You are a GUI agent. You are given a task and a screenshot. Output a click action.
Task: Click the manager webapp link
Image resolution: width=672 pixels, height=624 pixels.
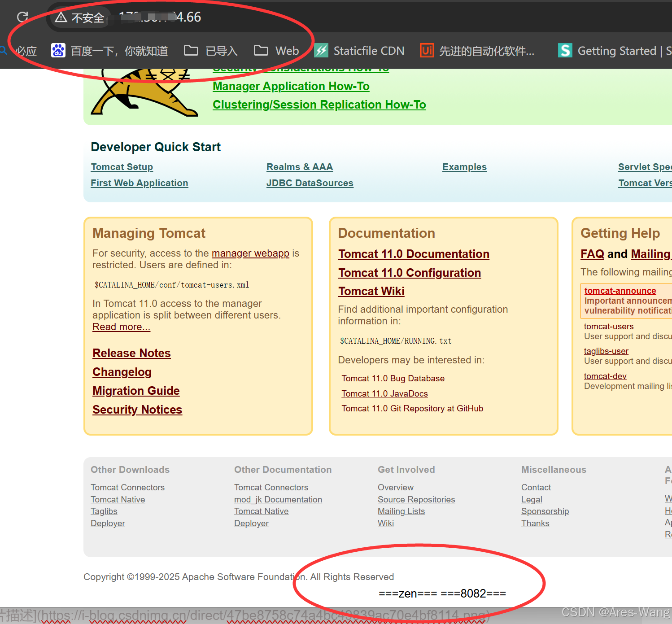250,253
